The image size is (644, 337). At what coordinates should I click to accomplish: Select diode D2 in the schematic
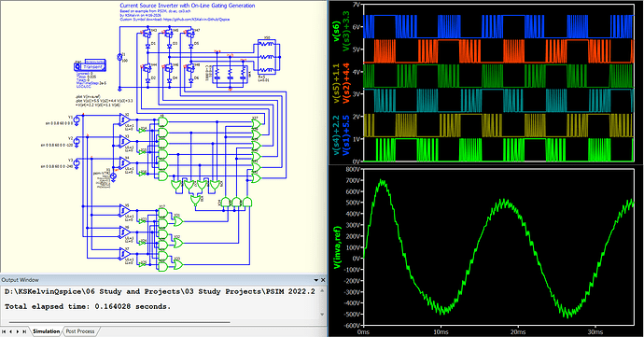coord(147,80)
